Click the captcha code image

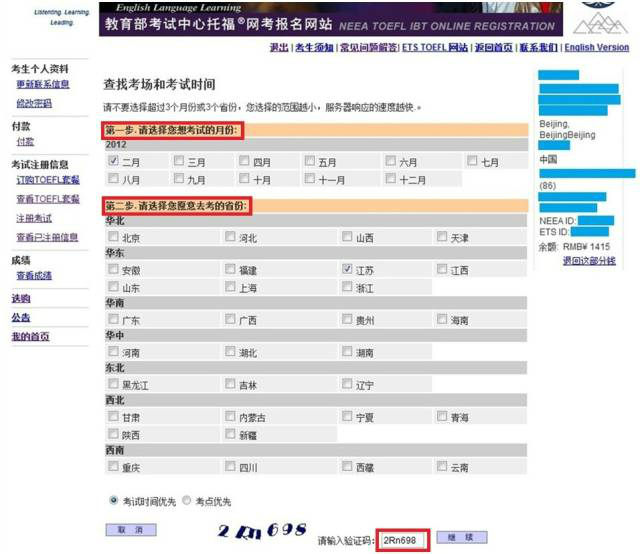(262, 531)
